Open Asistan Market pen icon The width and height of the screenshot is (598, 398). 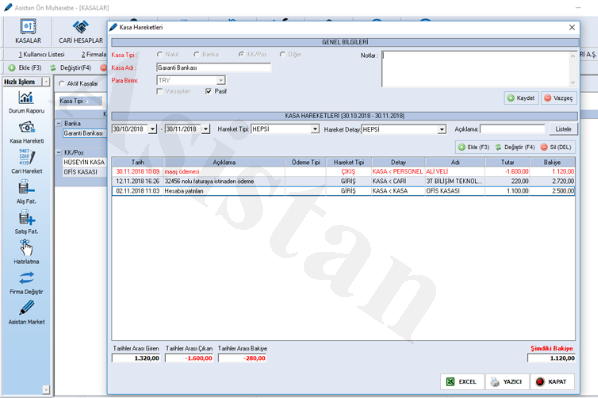click(x=26, y=308)
